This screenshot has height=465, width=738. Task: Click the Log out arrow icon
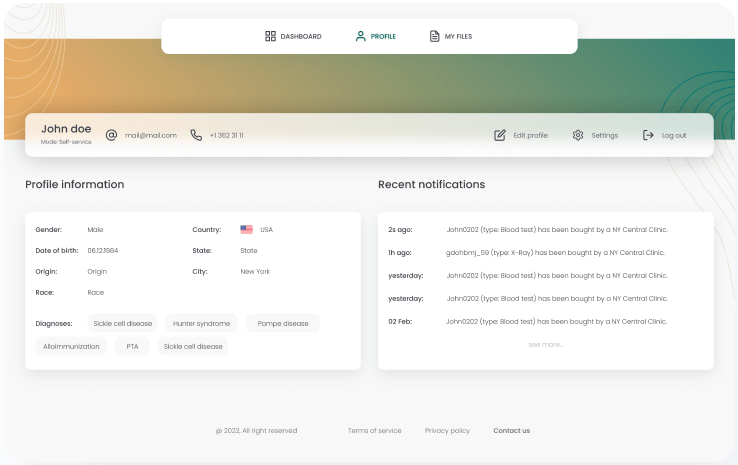click(x=648, y=135)
